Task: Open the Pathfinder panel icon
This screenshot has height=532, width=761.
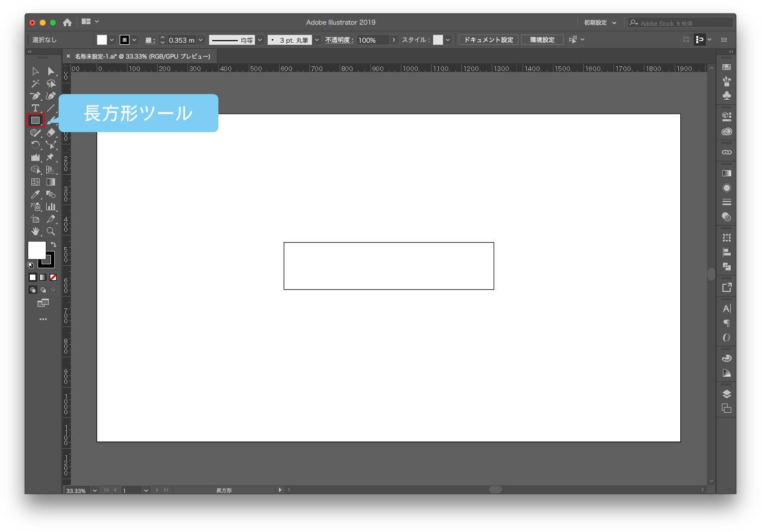Action: click(727, 266)
